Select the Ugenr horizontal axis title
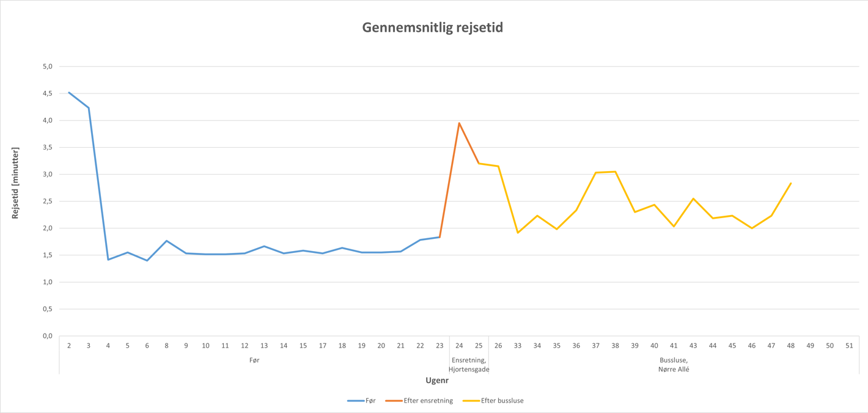The width and height of the screenshot is (868, 413). [437, 381]
